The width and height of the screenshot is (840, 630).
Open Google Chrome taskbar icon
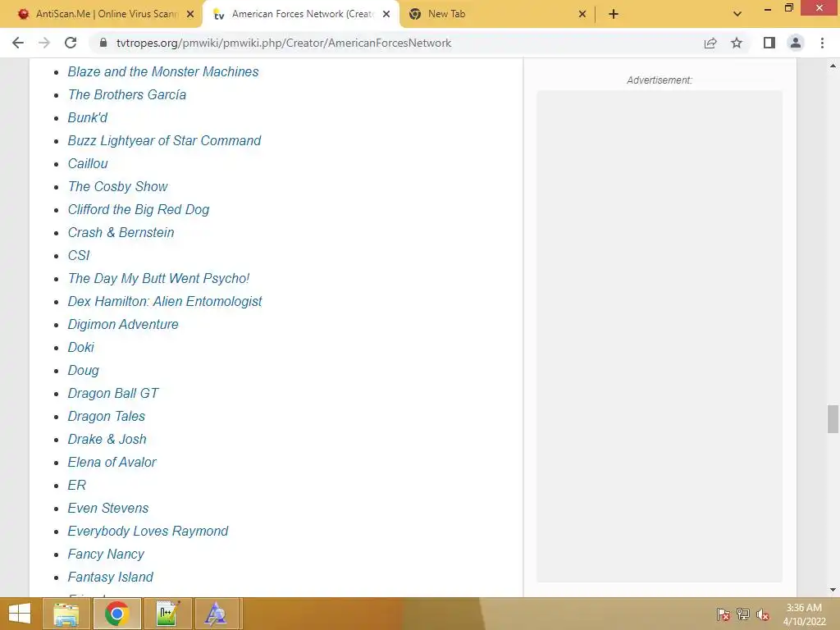click(x=116, y=614)
